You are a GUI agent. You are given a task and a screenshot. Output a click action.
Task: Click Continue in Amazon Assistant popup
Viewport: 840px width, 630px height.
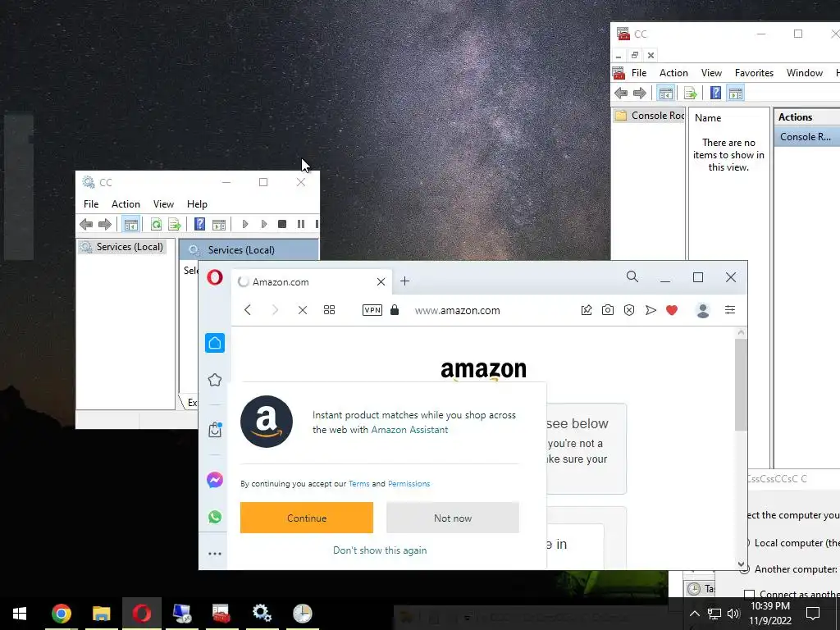307,518
